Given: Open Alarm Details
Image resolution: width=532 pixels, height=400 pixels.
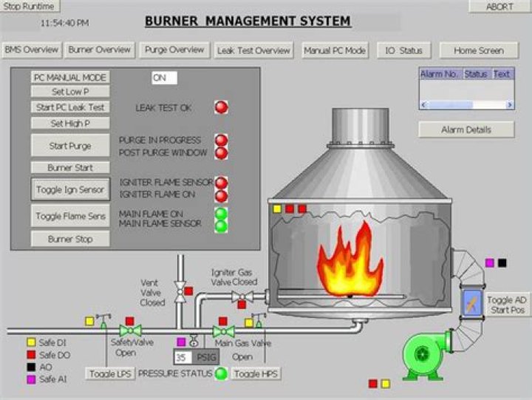Looking at the screenshot, I should 466,129.
